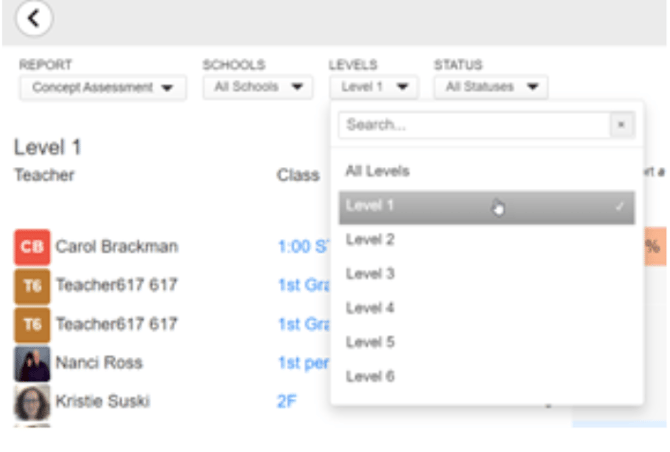Choose the checked Level 1 option

pyautogui.click(x=486, y=207)
